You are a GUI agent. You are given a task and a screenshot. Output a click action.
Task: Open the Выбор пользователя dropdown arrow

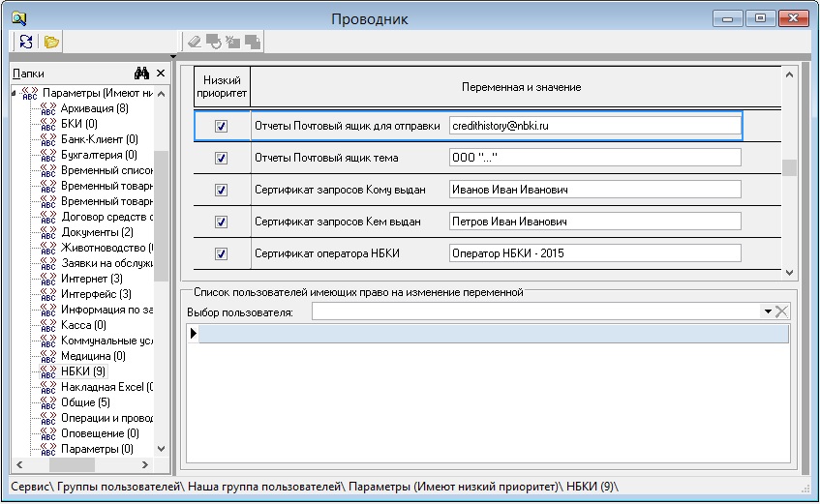coord(768,311)
